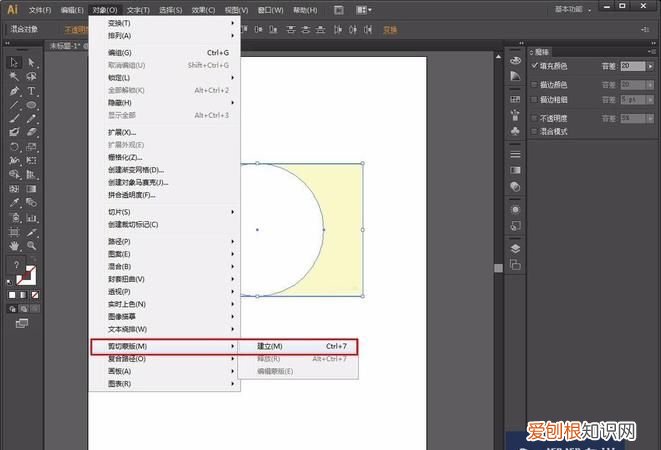Select the Paintbrush tool
This screenshot has width=661, height=450.
click(14, 119)
